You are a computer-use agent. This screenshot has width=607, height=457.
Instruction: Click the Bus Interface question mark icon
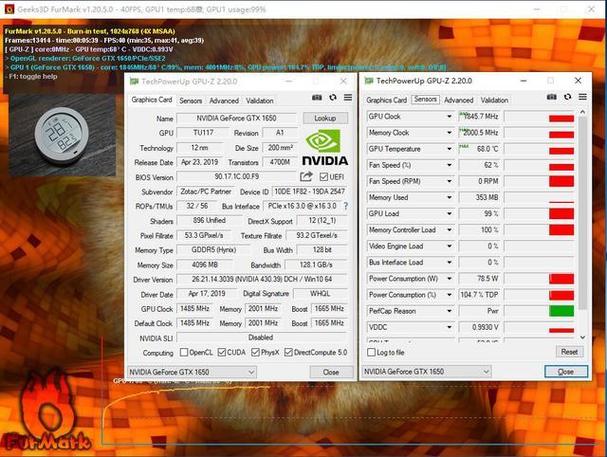pyautogui.click(x=346, y=206)
